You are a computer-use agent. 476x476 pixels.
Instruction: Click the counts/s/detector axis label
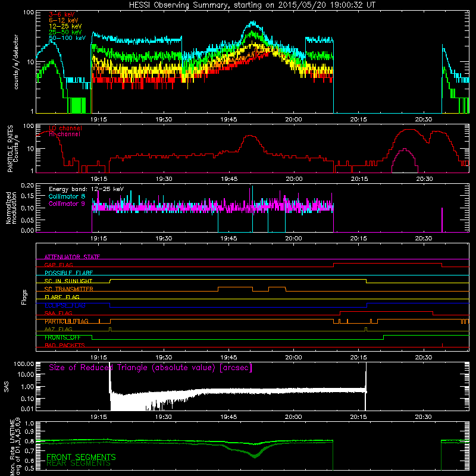(16, 62)
